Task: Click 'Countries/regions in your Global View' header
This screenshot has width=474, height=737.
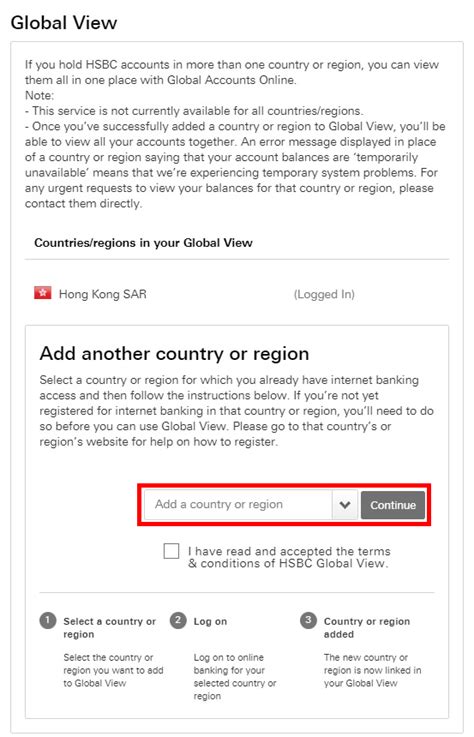Action: (143, 243)
